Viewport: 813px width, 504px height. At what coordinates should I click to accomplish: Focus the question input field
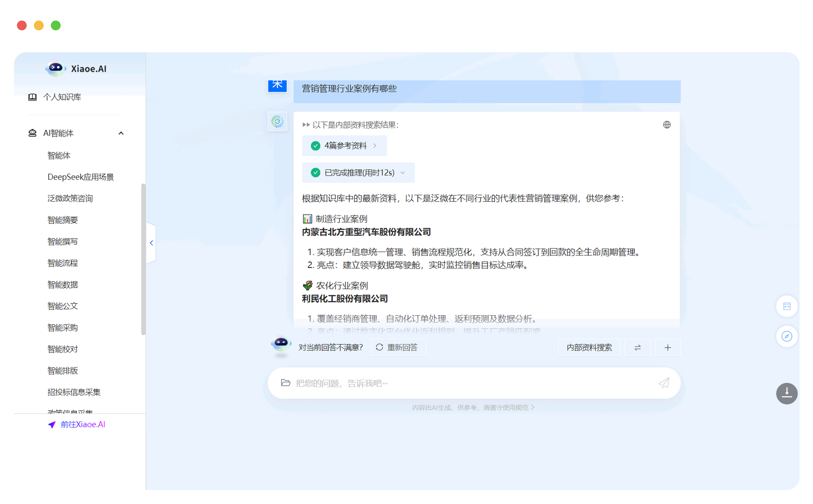tap(467, 383)
